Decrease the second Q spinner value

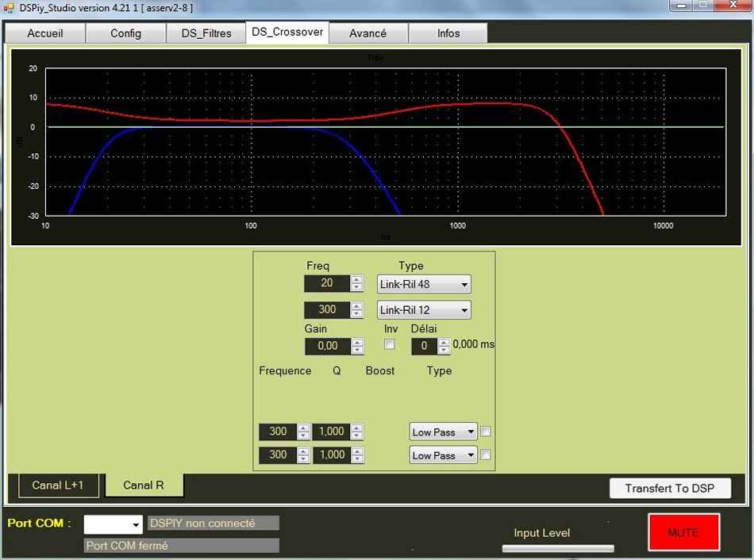click(x=357, y=459)
